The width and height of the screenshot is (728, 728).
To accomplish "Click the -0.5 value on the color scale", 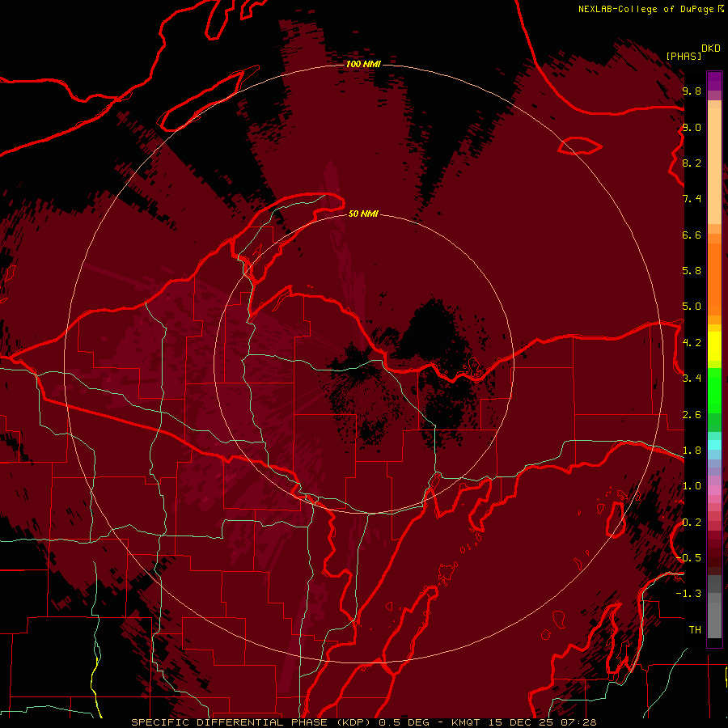I will 688,558.
